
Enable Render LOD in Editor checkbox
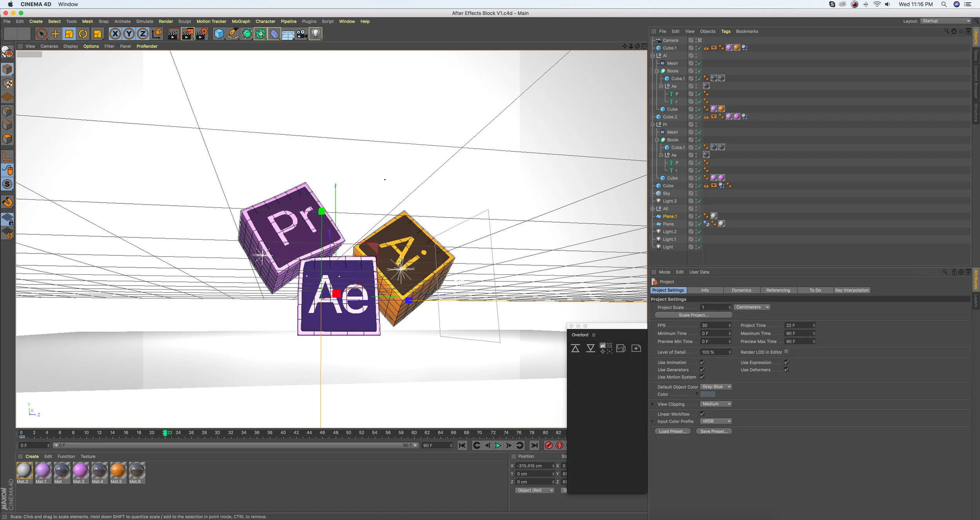pyautogui.click(x=786, y=352)
